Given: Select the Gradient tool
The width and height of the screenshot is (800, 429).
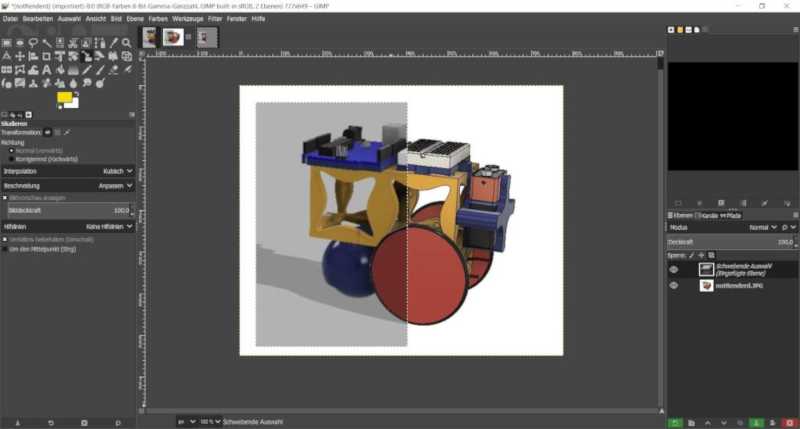Looking at the screenshot, I should (73, 69).
